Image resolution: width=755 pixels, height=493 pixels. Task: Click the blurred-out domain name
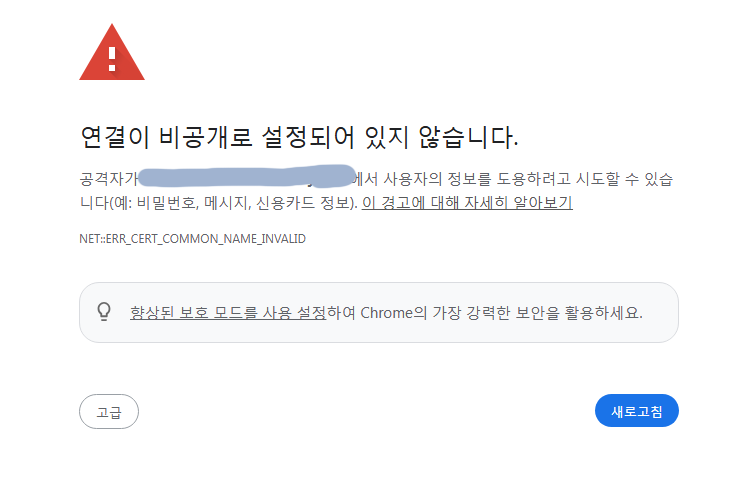(x=247, y=176)
